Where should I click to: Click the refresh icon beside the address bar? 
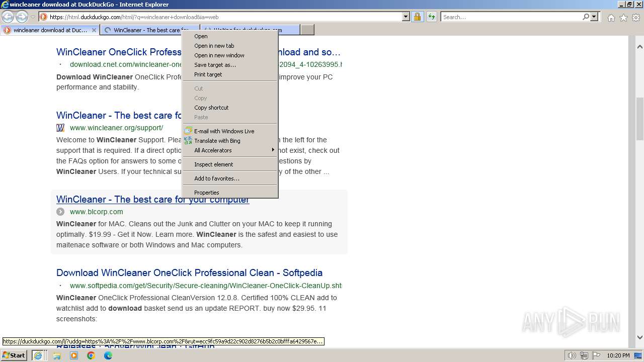tap(432, 17)
